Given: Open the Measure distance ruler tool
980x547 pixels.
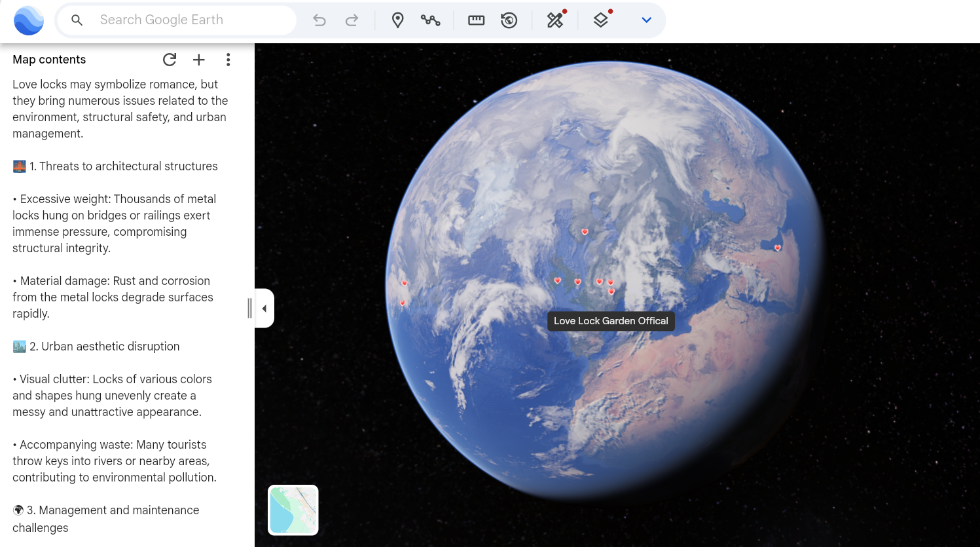Looking at the screenshot, I should (476, 20).
